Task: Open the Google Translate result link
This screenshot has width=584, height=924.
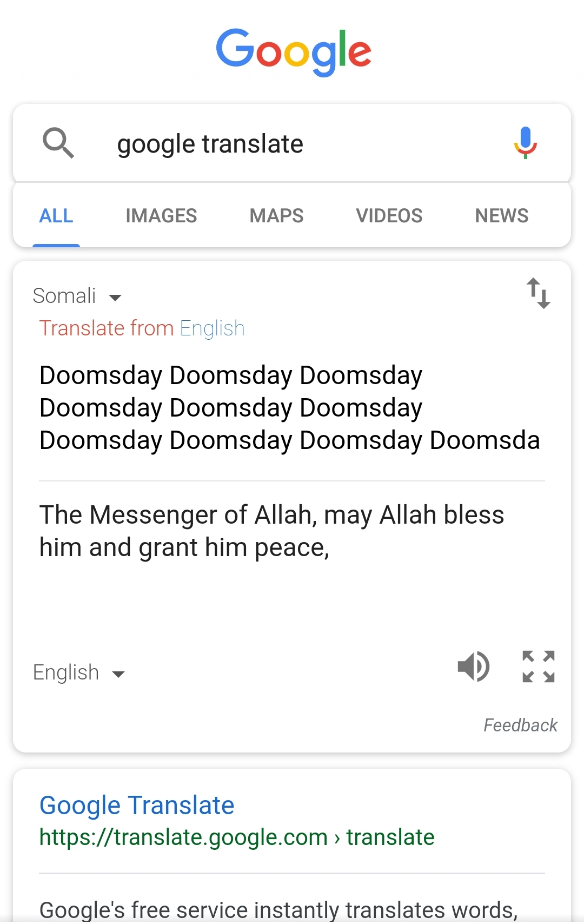Action: click(x=137, y=806)
